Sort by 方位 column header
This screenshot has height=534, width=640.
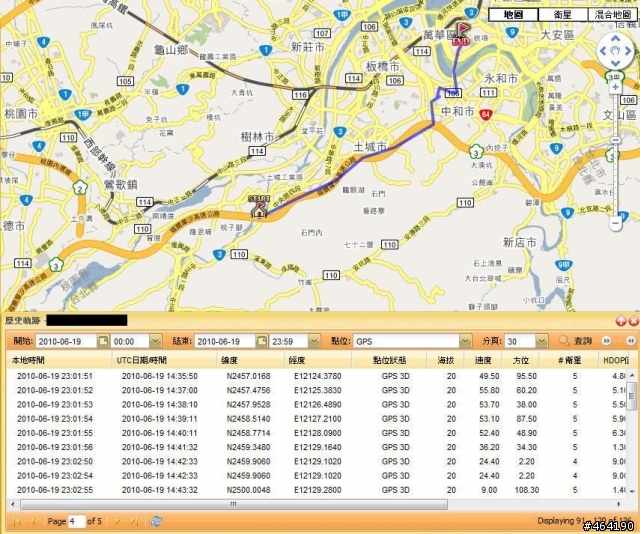point(520,360)
